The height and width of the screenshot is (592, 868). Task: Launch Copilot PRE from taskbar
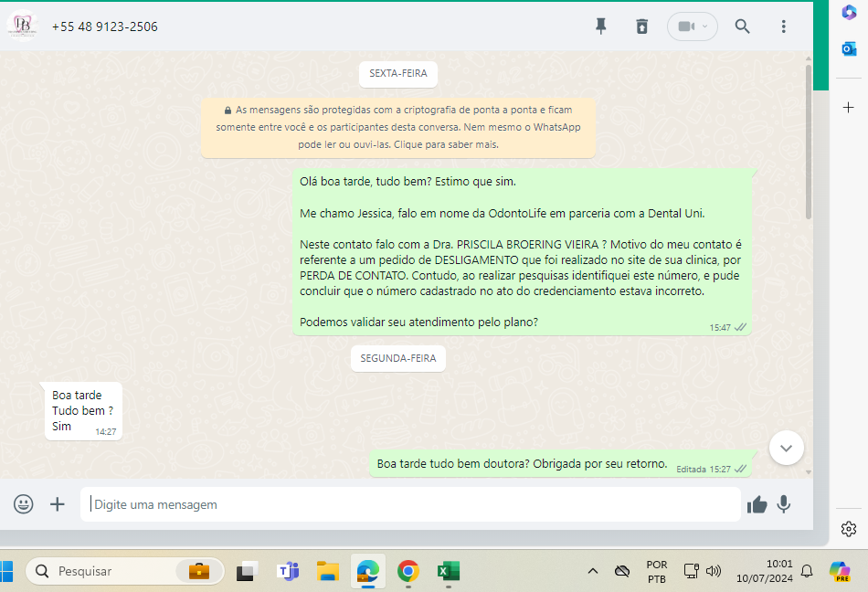pos(840,571)
